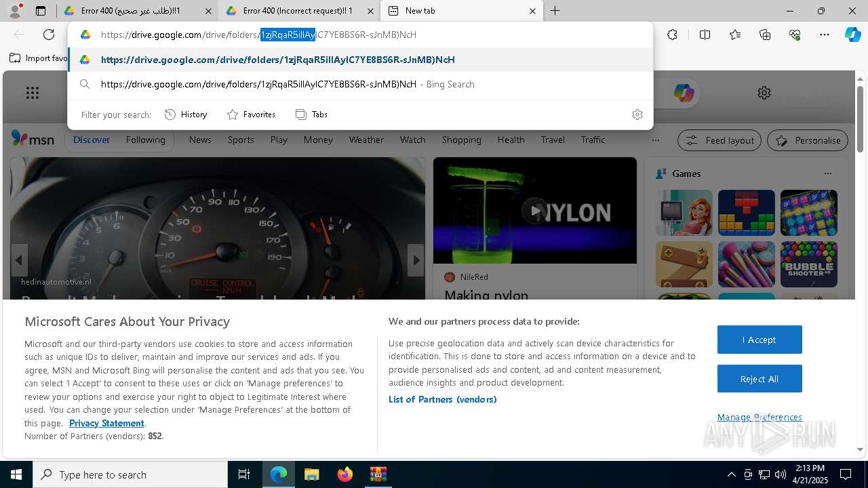Show hidden system tray icons chevron
868x488 pixels.
coord(731,474)
